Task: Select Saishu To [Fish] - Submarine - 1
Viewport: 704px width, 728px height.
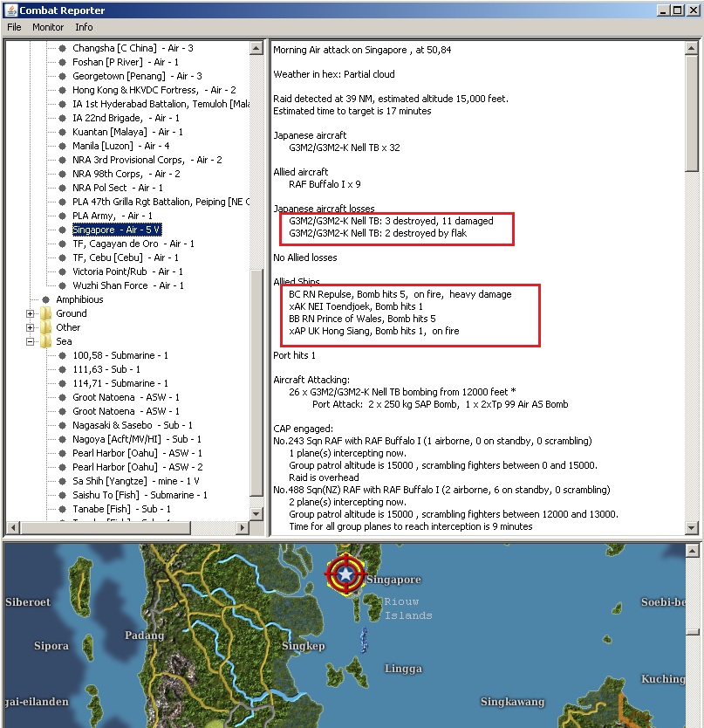Action: pos(140,495)
